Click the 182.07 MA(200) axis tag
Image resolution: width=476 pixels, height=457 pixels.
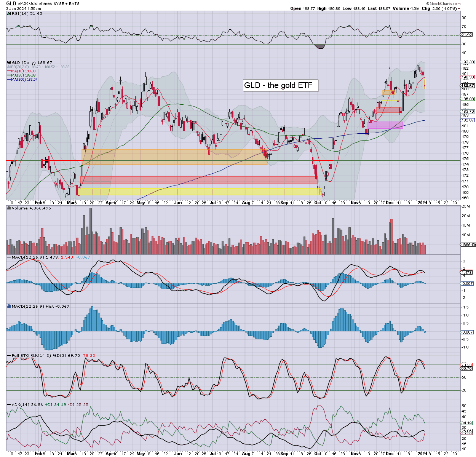pyautogui.click(x=467, y=120)
